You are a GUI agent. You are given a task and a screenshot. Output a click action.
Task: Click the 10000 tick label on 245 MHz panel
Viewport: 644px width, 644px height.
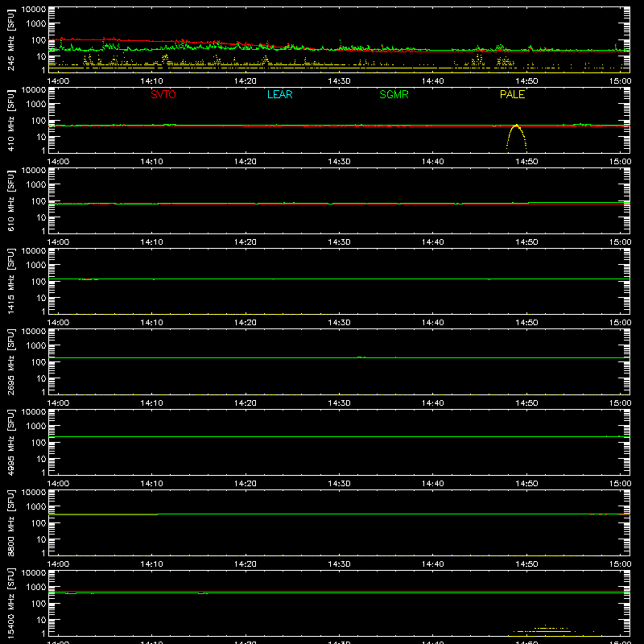pyautogui.click(x=34, y=10)
